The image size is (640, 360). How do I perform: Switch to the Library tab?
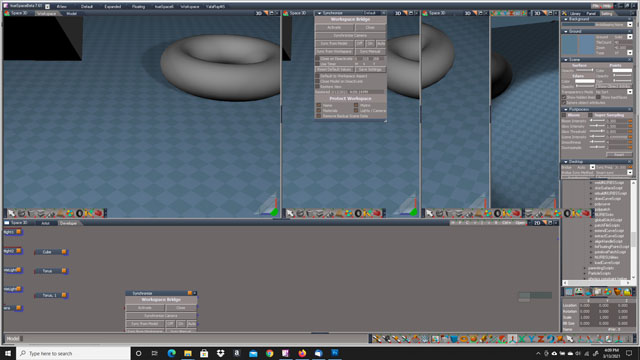[575, 13]
